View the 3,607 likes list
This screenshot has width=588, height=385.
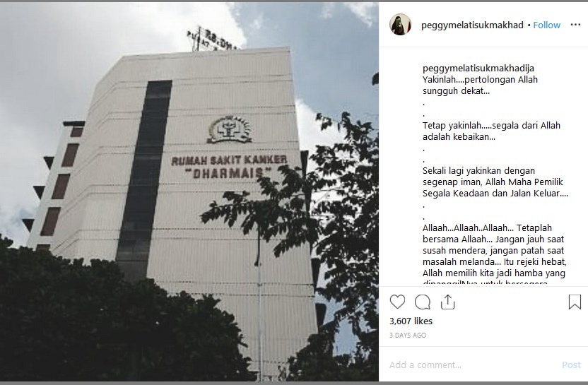(411, 321)
